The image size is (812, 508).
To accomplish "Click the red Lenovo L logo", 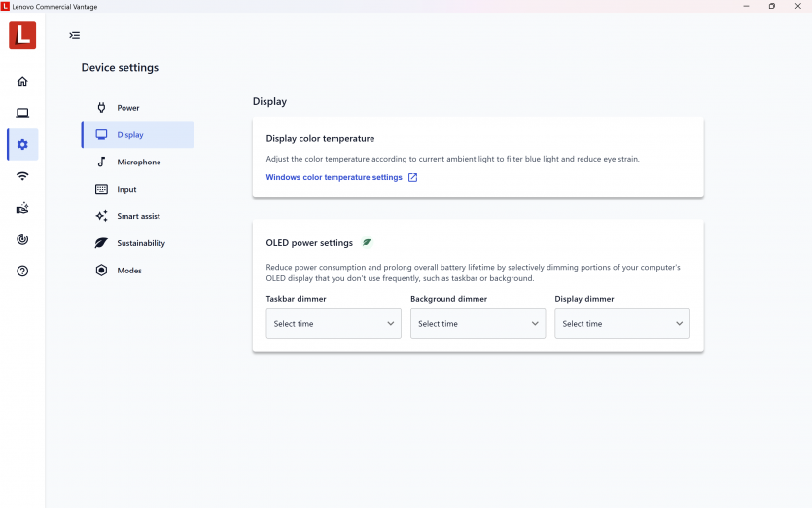I will (22, 36).
